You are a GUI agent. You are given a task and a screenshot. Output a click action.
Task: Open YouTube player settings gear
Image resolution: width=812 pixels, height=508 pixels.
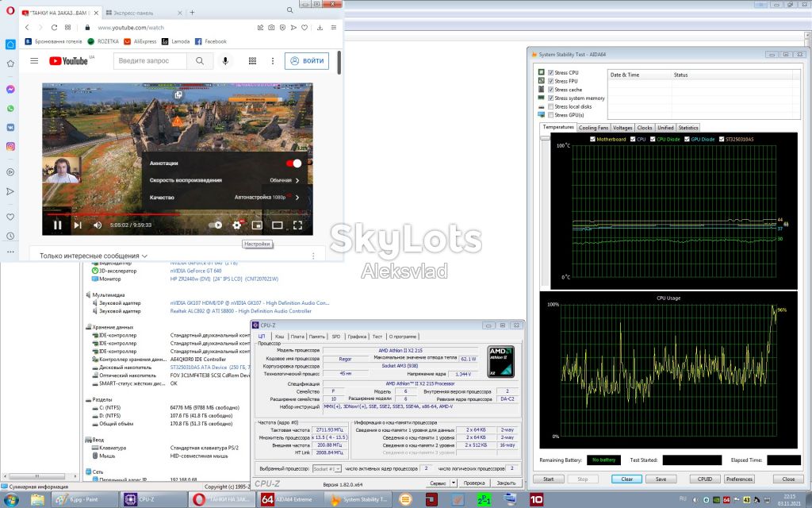[237, 225]
